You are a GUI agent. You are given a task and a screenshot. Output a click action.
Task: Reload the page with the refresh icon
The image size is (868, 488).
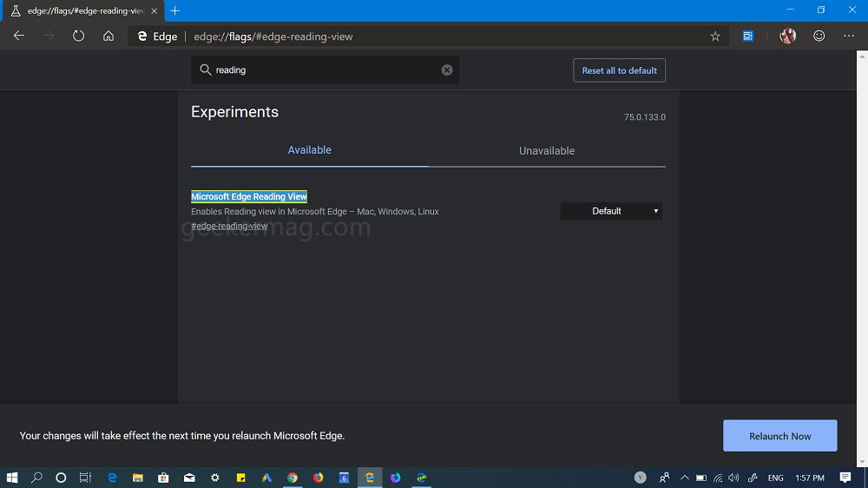tap(79, 36)
